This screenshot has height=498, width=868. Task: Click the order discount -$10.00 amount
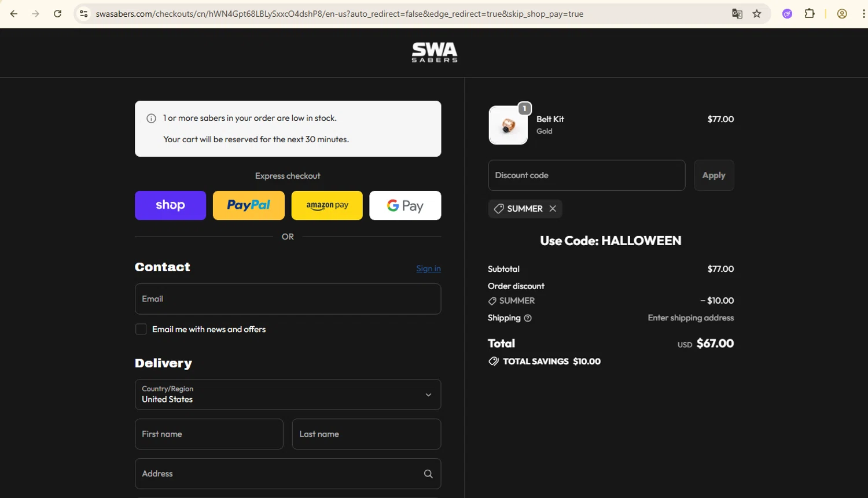717,301
